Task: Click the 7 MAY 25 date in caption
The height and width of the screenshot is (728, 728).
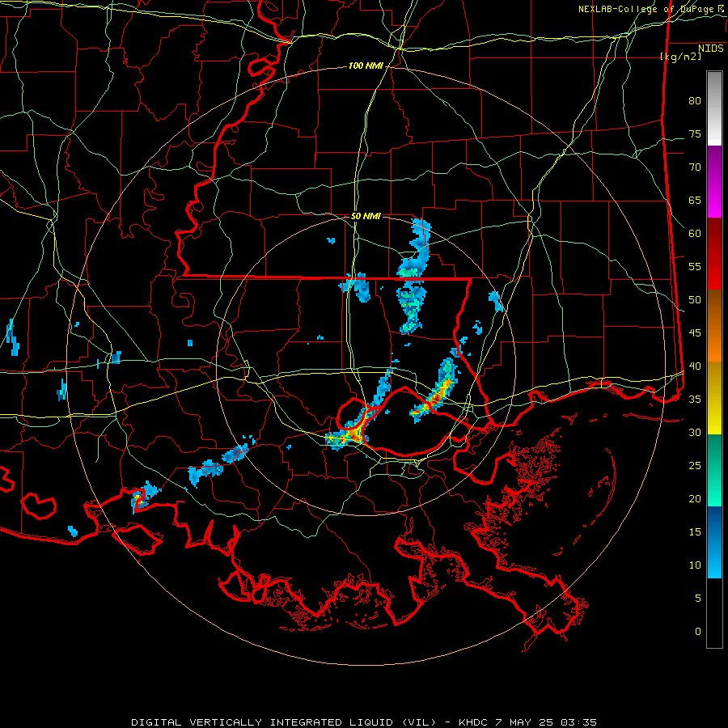Action: click(525, 722)
